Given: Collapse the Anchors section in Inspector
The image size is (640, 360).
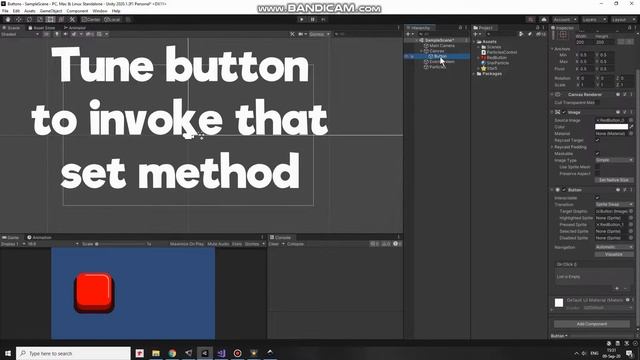Looking at the screenshot, I should (x=553, y=49).
